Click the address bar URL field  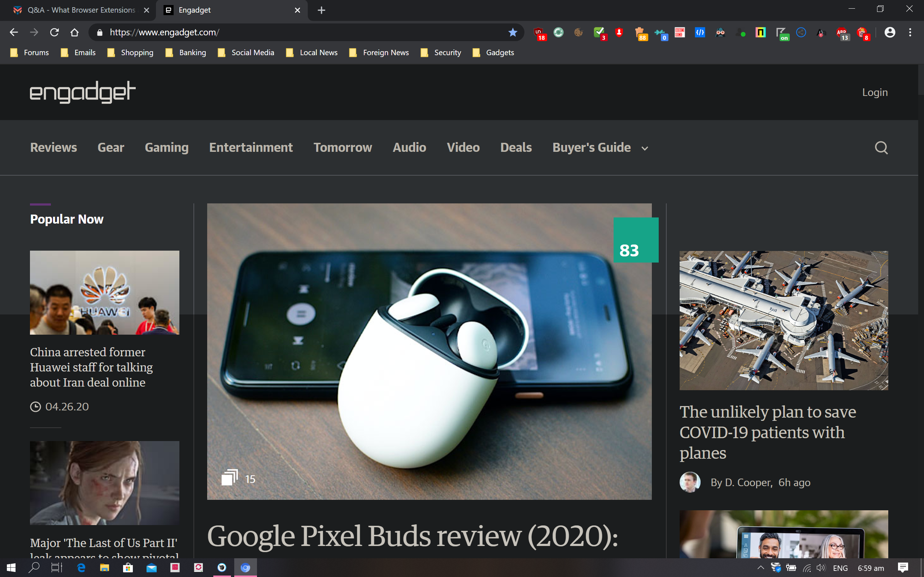click(x=298, y=32)
